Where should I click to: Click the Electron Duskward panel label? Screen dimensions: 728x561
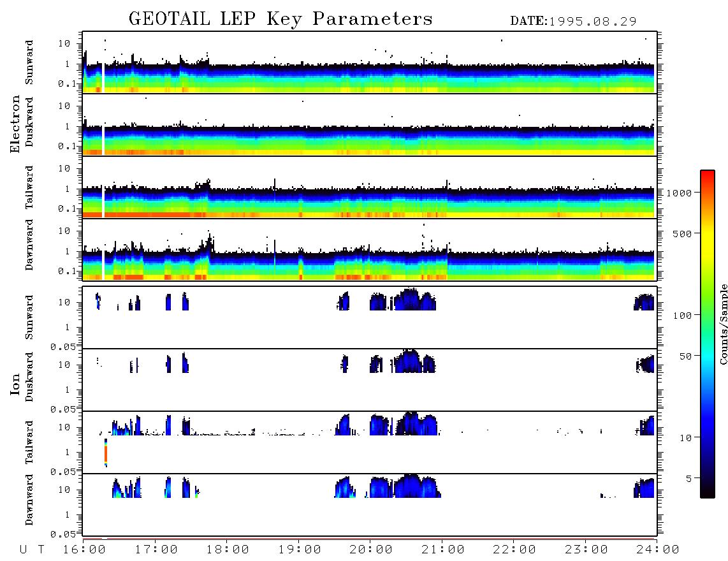point(29,122)
